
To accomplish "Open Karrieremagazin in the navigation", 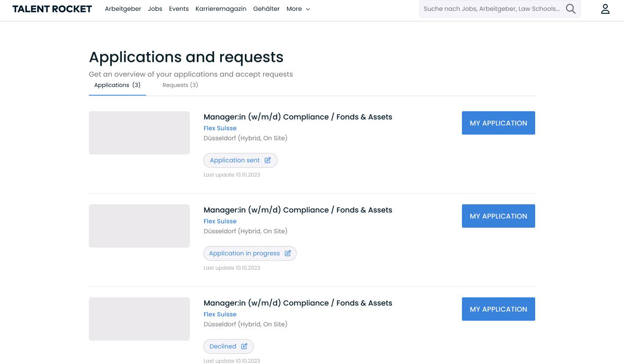I will pyautogui.click(x=221, y=9).
